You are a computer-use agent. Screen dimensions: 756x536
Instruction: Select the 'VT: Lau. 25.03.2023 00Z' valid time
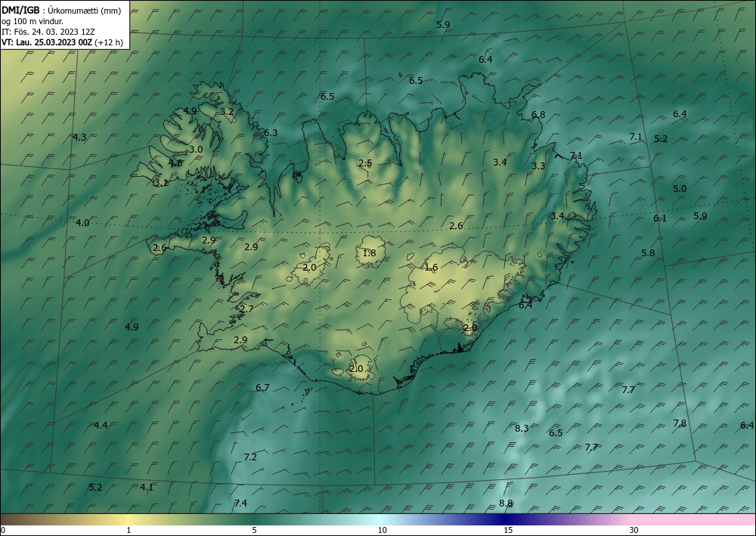point(47,42)
